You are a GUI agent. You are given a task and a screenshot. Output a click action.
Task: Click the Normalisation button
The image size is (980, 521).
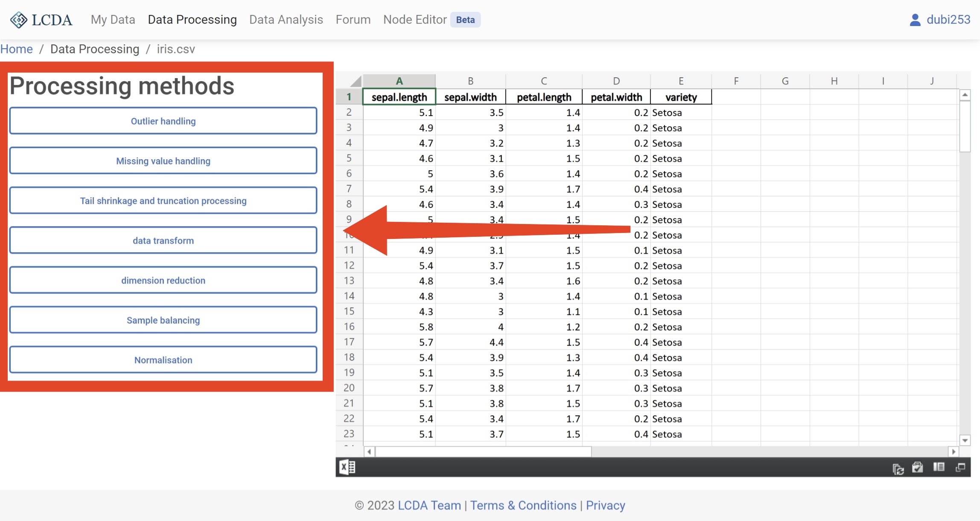(163, 360)
